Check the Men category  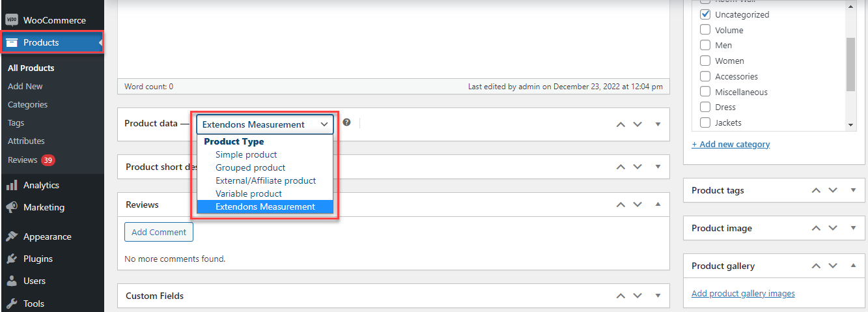(705, 45)
